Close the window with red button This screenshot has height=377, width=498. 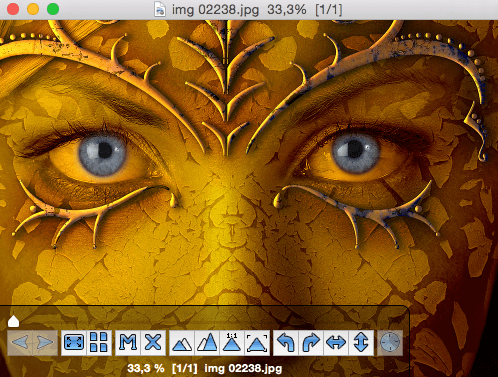13,9
